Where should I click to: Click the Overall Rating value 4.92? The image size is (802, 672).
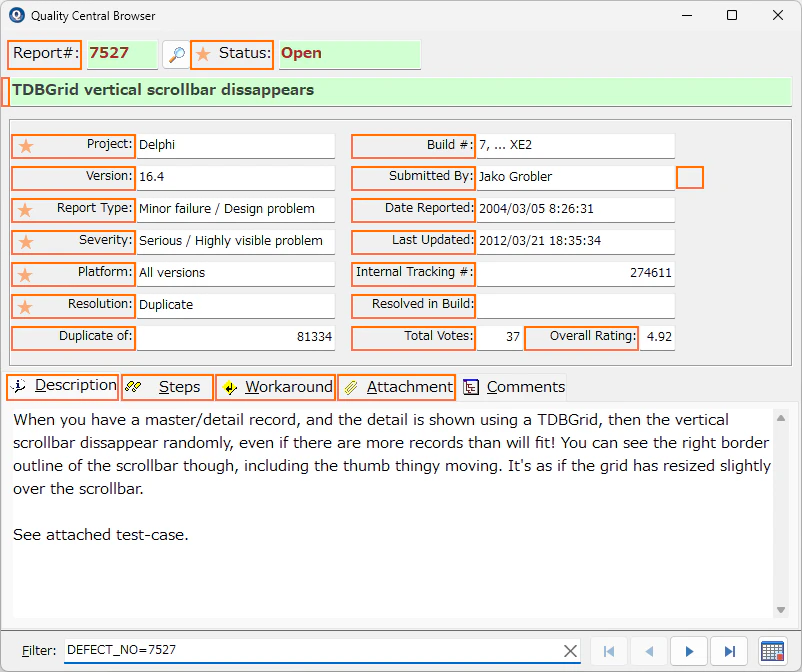pyautogui.click(x=657, y=338)
